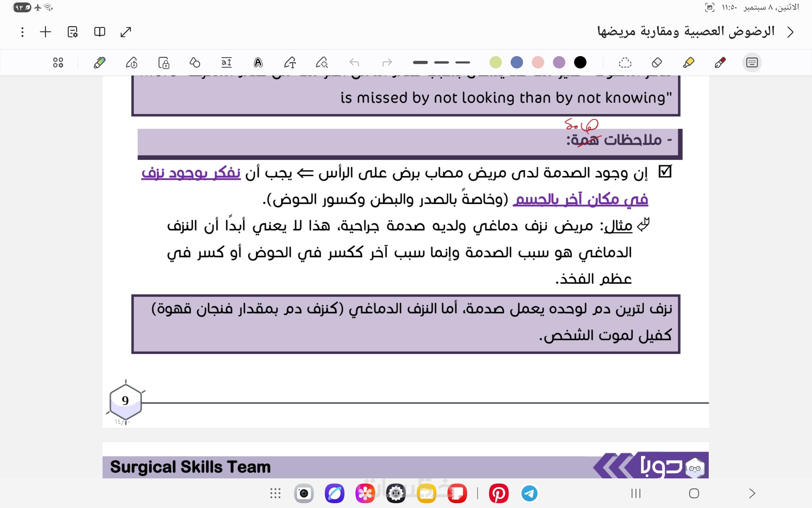Open Telegram from the taskbar

click(529, 493)
